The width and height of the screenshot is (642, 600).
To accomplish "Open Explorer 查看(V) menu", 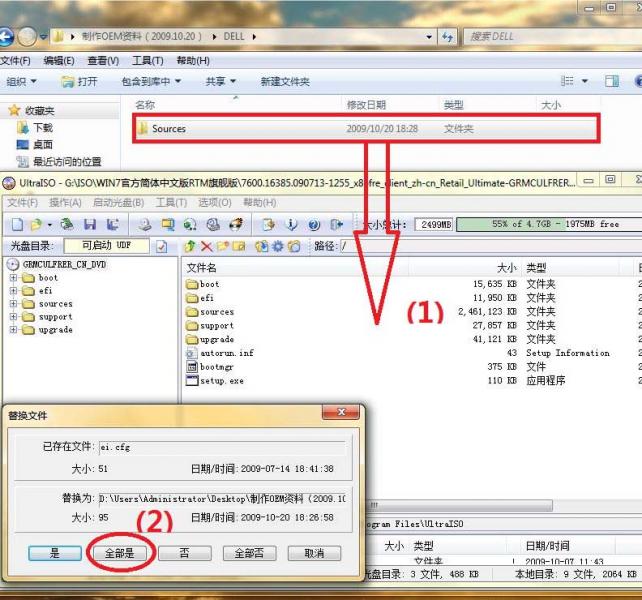I will click(x=103, y=61).
